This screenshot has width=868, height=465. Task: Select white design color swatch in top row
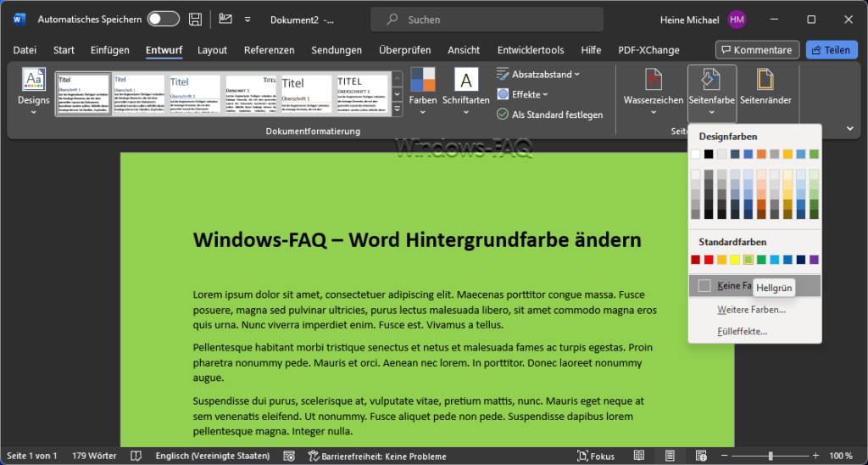(695, 154)
